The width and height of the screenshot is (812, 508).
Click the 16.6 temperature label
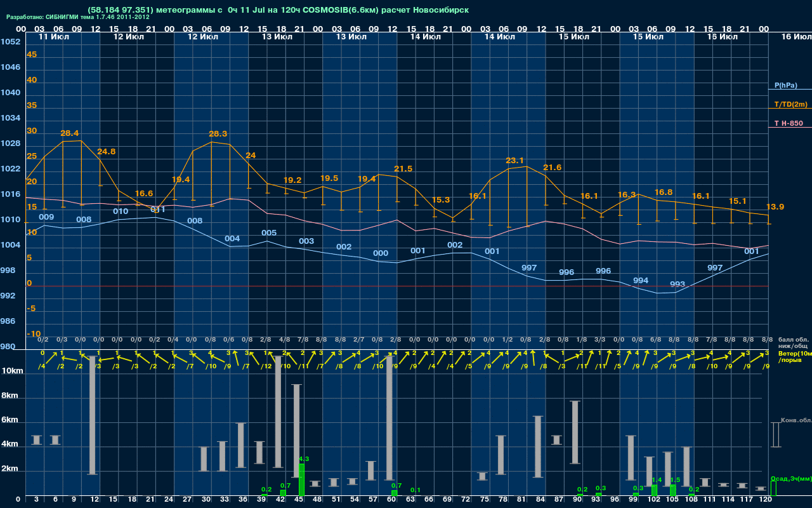pos(144,194)
